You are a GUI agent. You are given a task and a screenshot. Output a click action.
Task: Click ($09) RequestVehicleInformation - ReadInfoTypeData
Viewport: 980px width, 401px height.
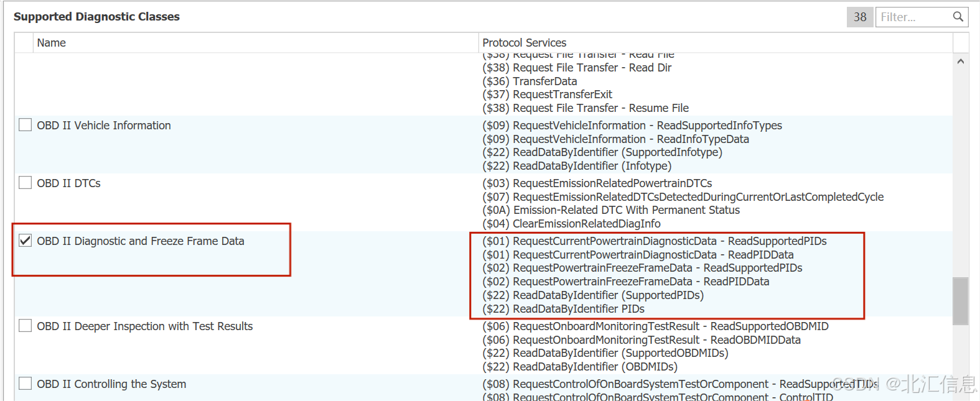click(616, 139)
